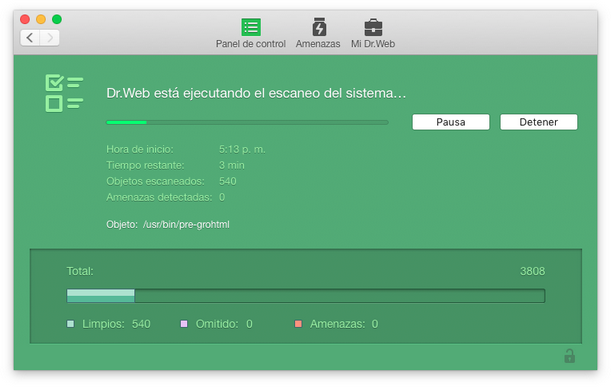Open the Amenazas toolbar icon
This screenshot has width=611, height=387.
coord(319,27)
